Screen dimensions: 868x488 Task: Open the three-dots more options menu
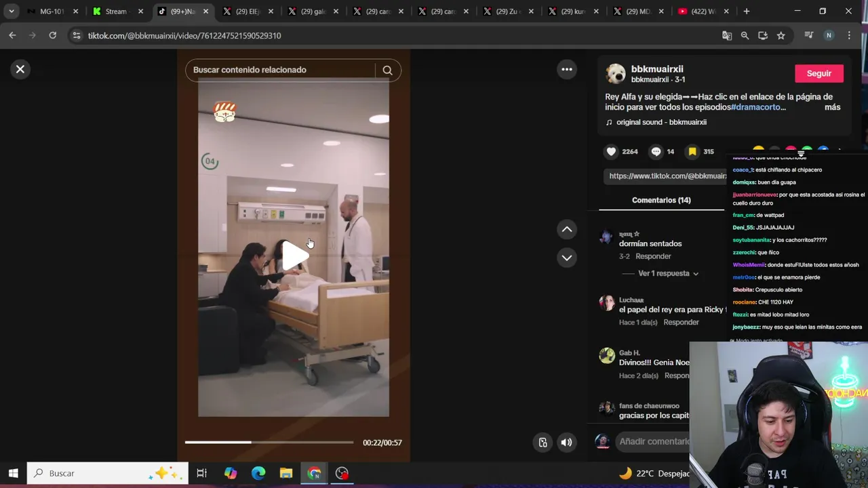tap(567, 69)
